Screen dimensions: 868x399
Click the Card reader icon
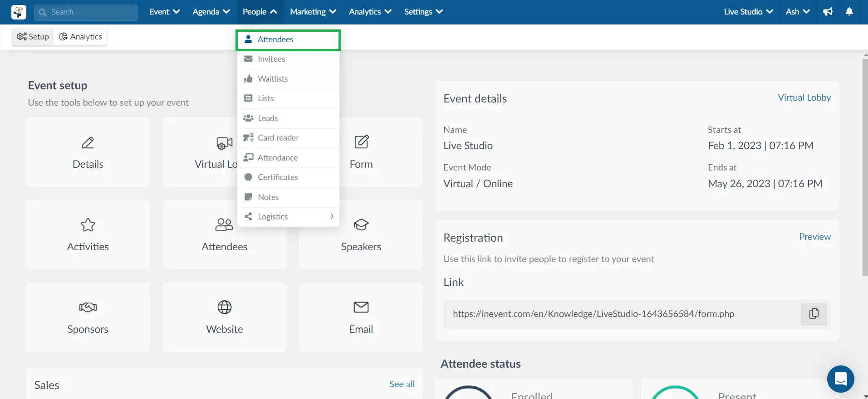coord(248,138)
